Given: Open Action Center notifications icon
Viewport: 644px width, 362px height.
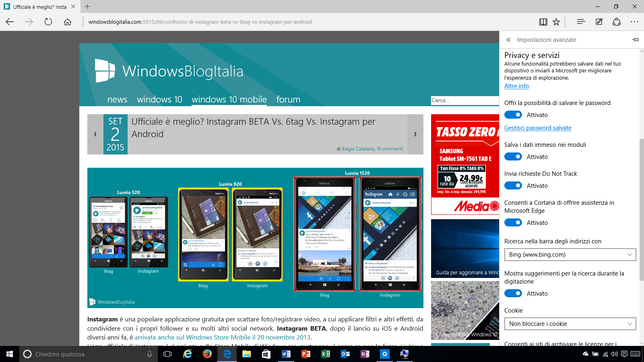Looking at the screenshot, I should tap(624, 354).
